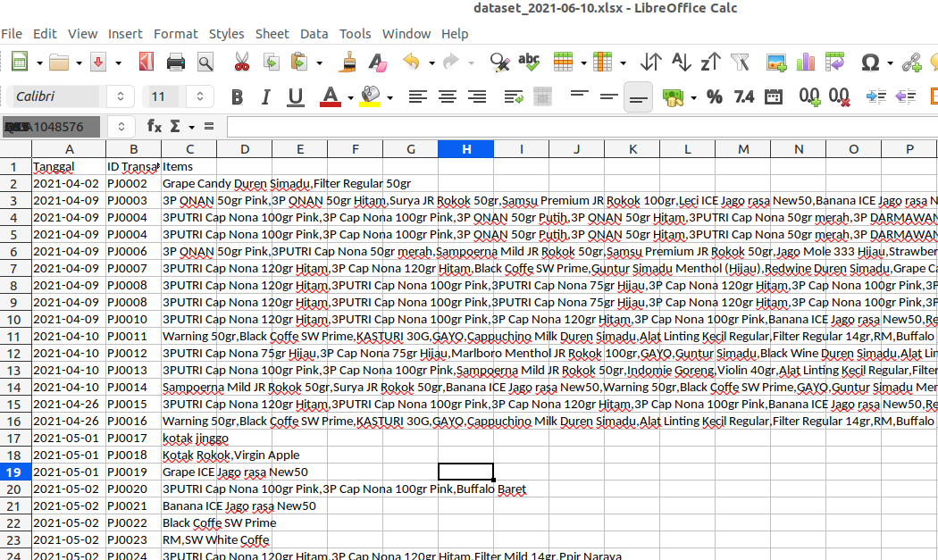Click the Select All corner box
Image resolution: width=938 pixels, height=560 pixels.
[x=15, y=149]
